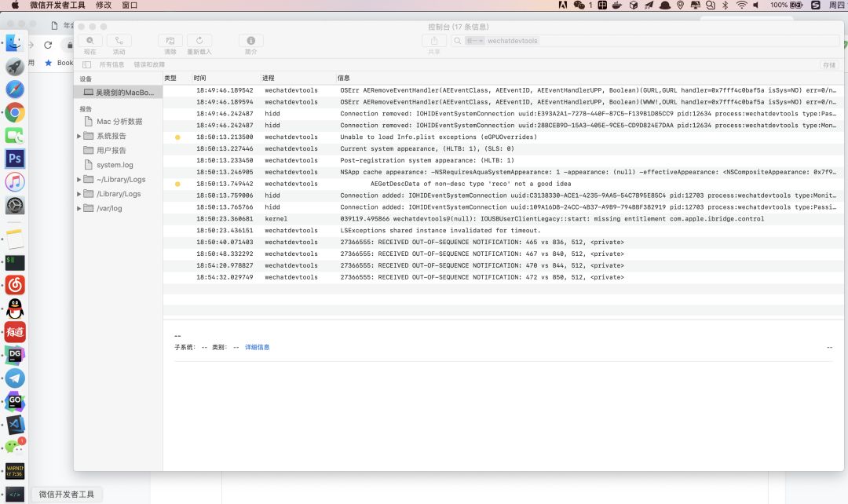Open Photoshop from the Dock
The image size is (848, 504).
[x=15, y=159]
